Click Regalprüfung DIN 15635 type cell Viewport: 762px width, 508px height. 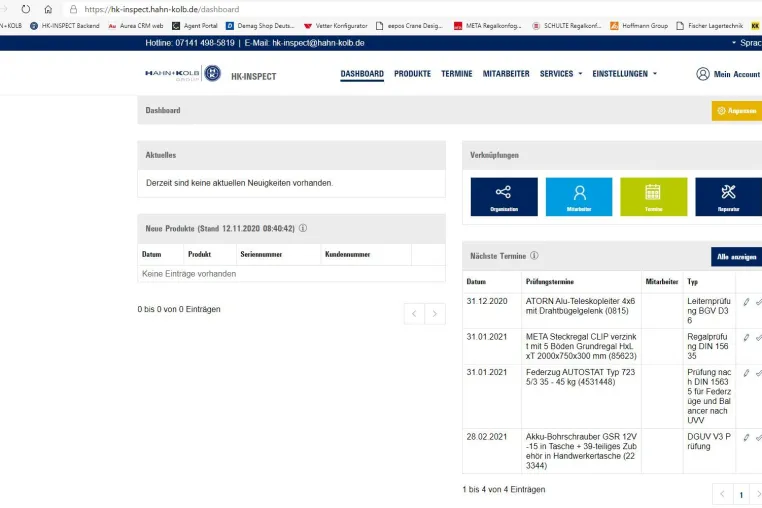[709, 346]
